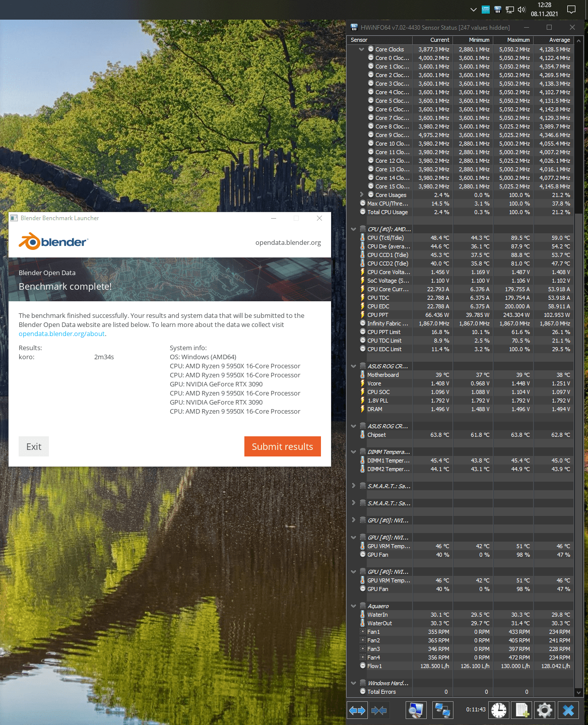Click the Current column header
588x725 pixels.
pos(432,40)
